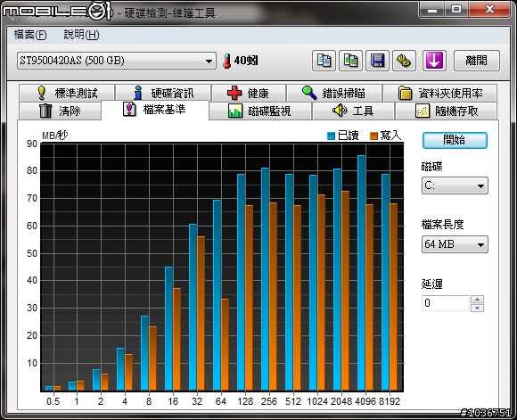517x420 pixels.
Task: Open the 說明(H) help menu
Action: pyautogui.click(x=81, y=35)
